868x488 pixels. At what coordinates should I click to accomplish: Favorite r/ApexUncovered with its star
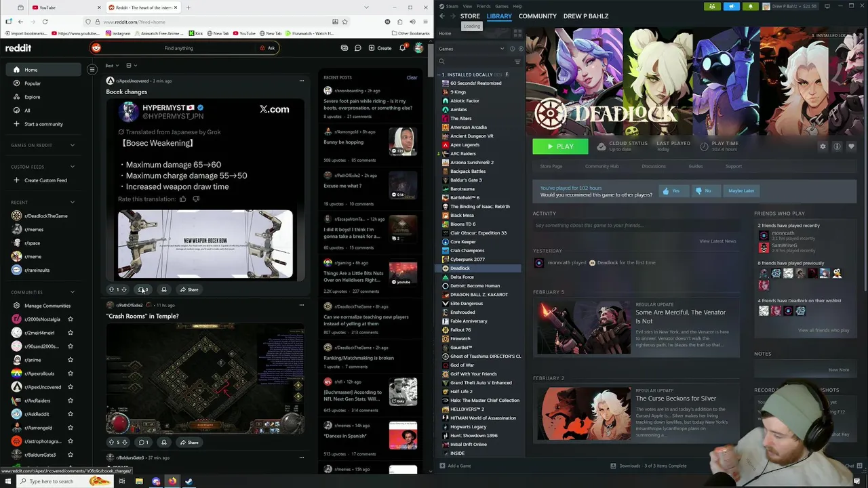71,387
